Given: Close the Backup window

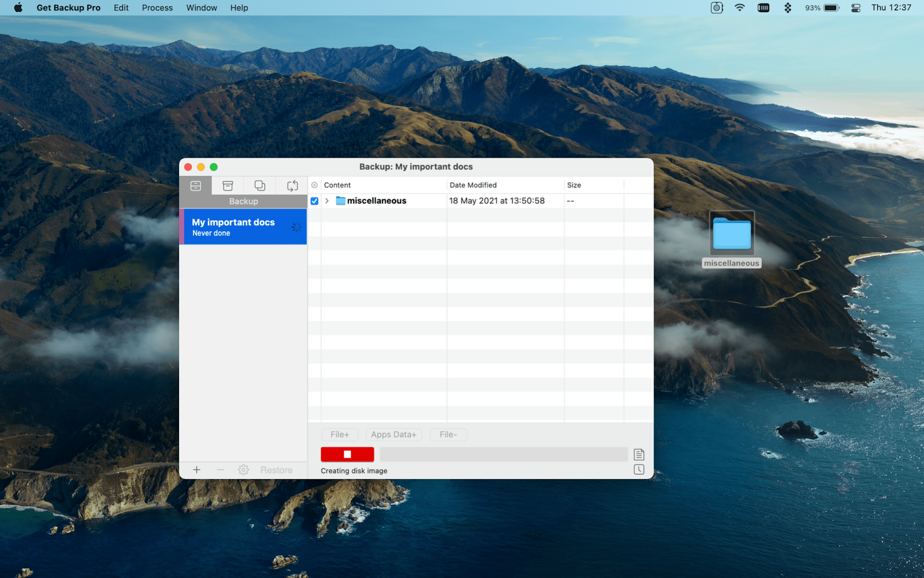Looking at the screenshot, I should pos(188,167).
